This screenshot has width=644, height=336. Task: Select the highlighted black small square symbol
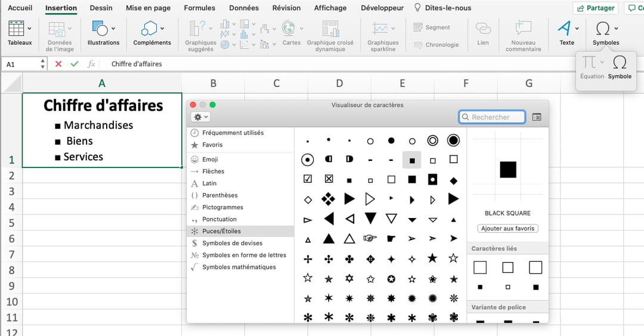[x=412, y=160]
